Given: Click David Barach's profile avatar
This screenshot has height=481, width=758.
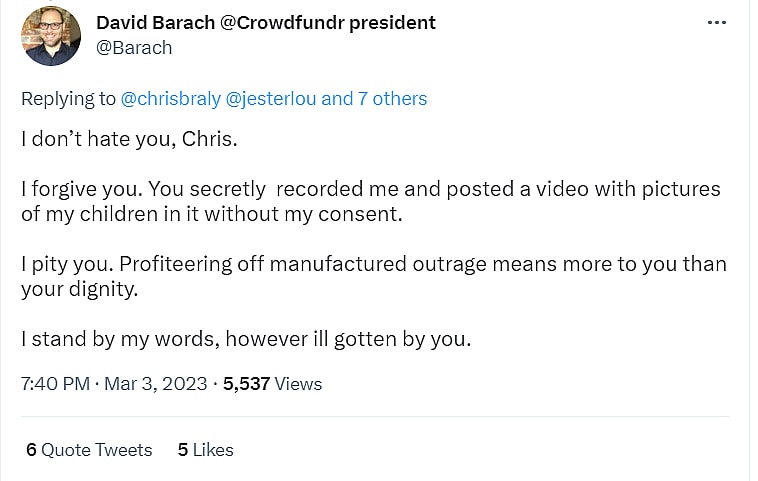Looking at the screenshot, I should 51,36.
